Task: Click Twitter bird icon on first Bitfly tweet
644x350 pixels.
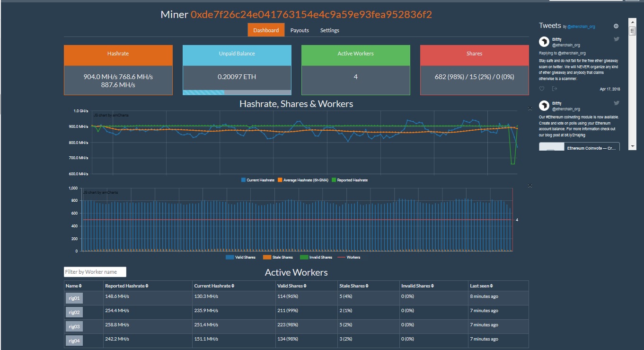Action: [x=617, y=39]
